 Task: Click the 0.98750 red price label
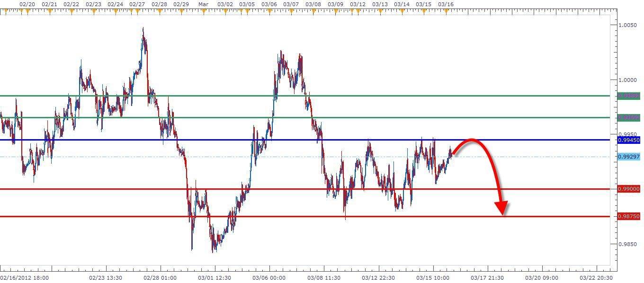[629, 216]
